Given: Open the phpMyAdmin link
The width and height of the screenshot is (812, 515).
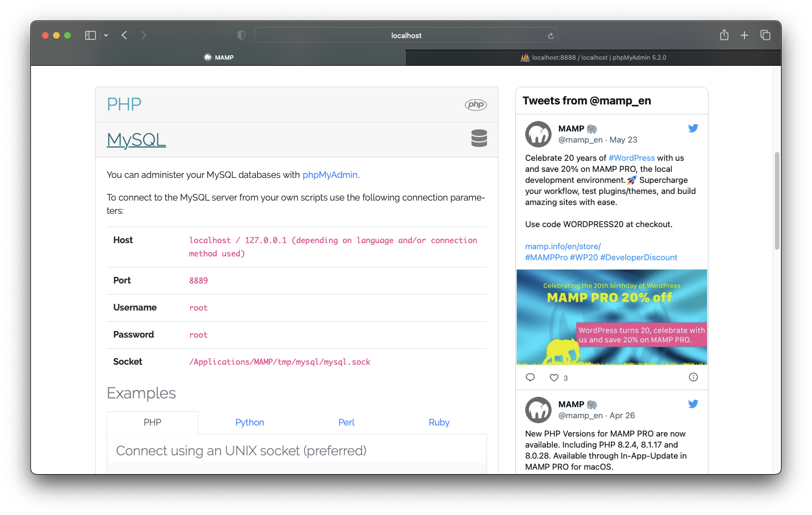Looking at the screenshot, I should point(330,175).
